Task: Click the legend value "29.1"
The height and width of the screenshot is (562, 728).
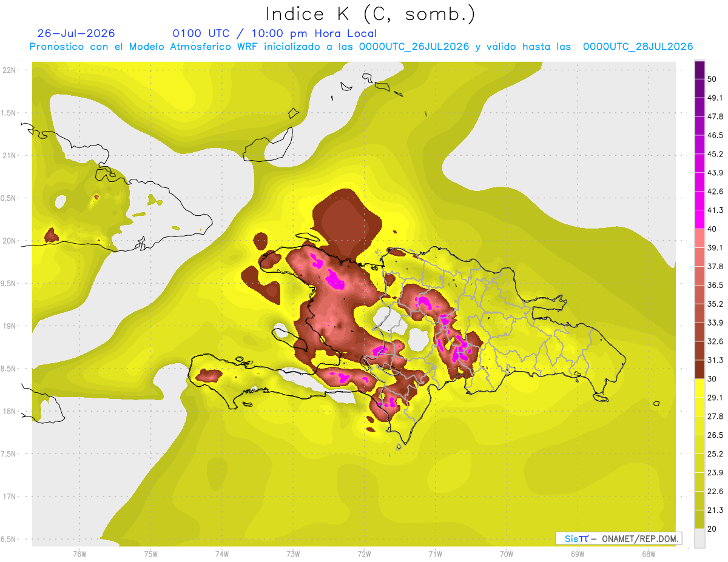Action: (x=715, y=397)
